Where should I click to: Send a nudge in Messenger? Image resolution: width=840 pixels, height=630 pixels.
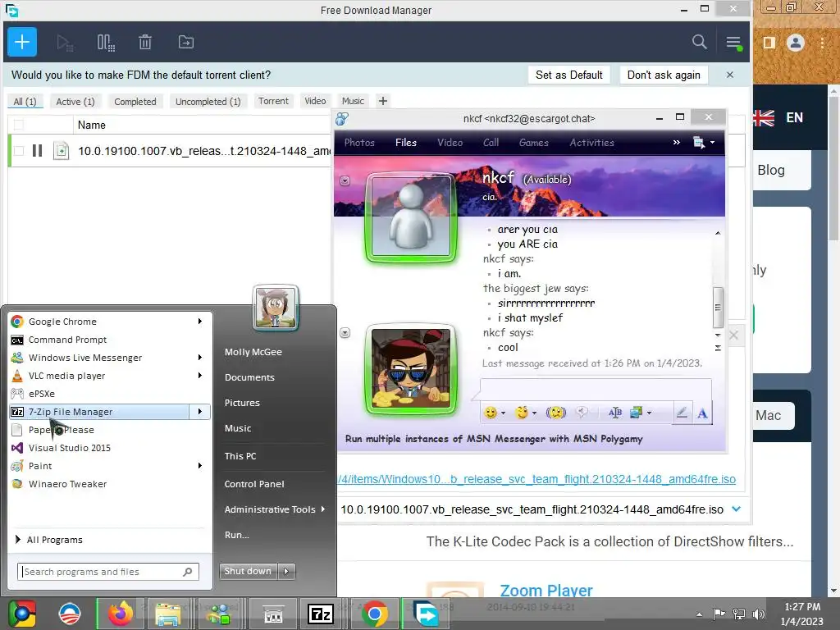[555, 412]
